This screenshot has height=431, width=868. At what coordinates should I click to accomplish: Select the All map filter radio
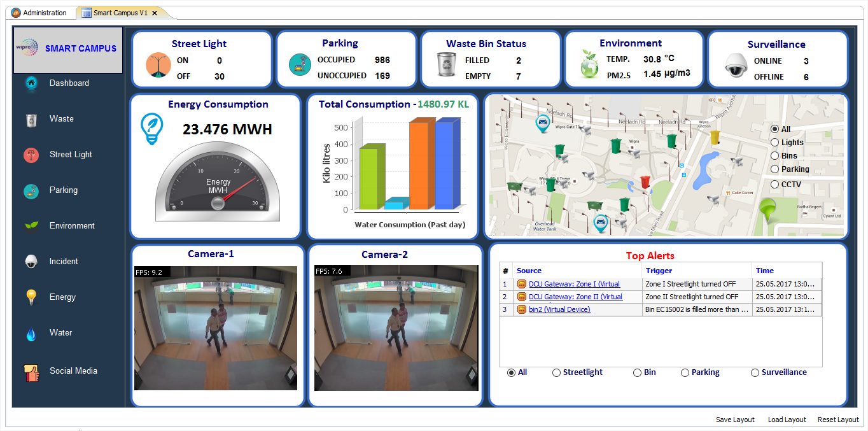coord(774,129)
